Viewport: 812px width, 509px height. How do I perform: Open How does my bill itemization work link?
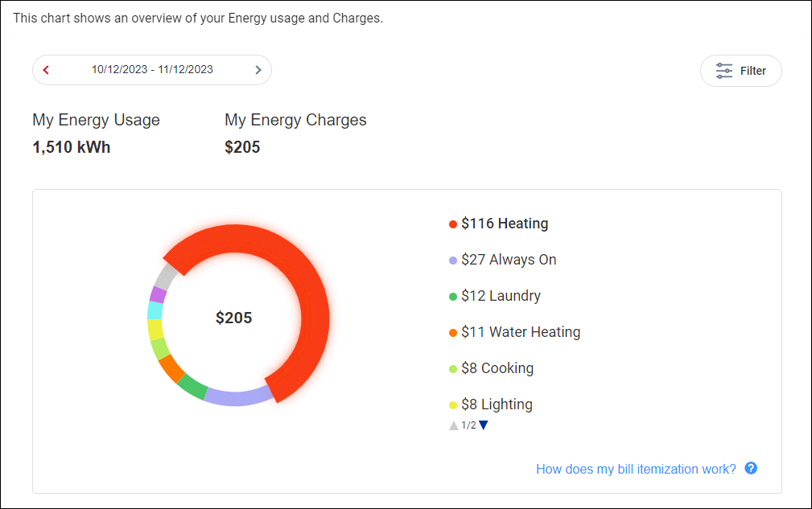click(x=636, y=469)
